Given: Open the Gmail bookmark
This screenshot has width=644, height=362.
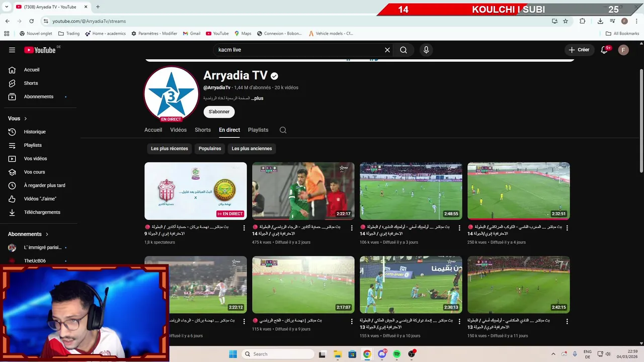Looking at the screenshot, I should pyautogui.click(x=191, y=34).
